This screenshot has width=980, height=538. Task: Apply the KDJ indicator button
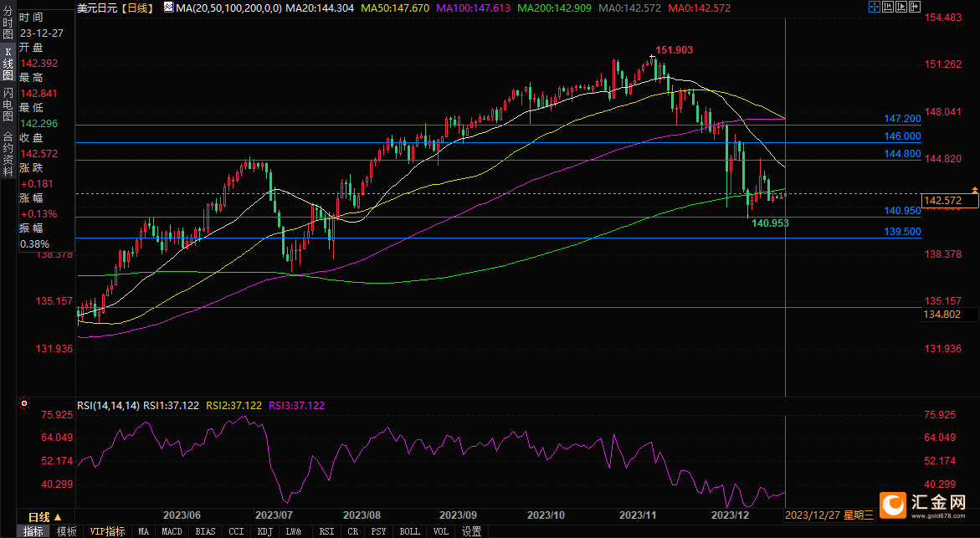click(265, 532)
